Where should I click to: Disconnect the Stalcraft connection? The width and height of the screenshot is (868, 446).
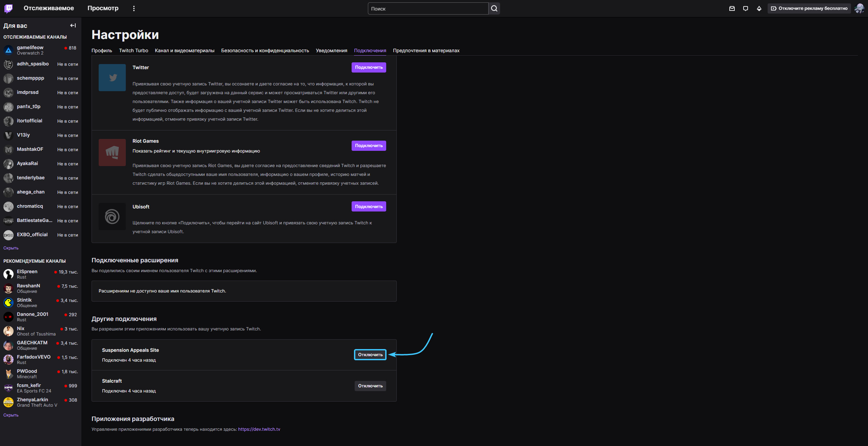coord(370,386)
